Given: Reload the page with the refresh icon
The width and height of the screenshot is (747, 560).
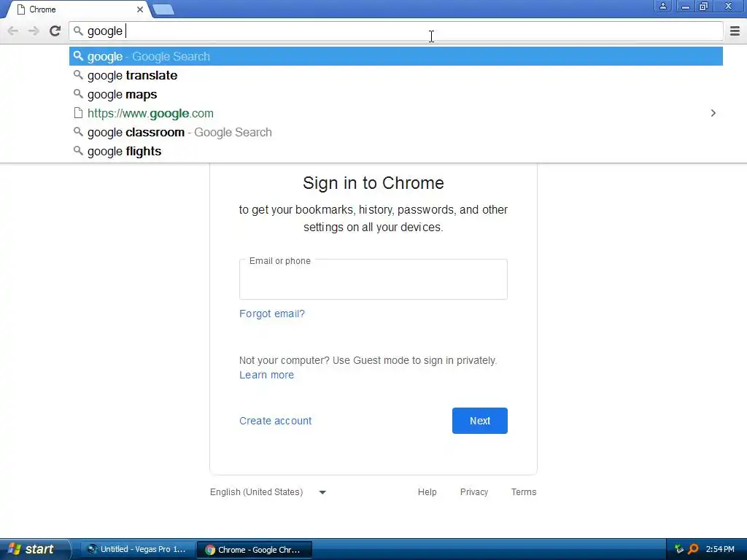Looking at the screenshot, I should coord(55,31).
